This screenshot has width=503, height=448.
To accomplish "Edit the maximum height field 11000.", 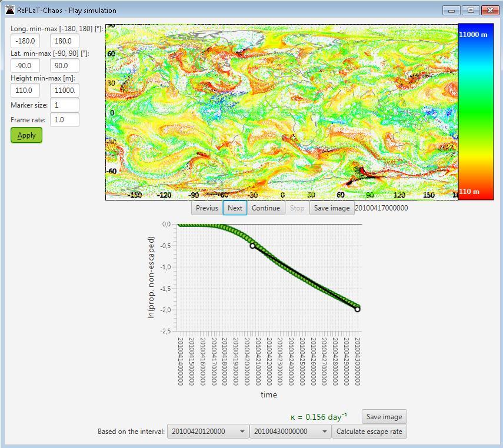I will point(65,91).
